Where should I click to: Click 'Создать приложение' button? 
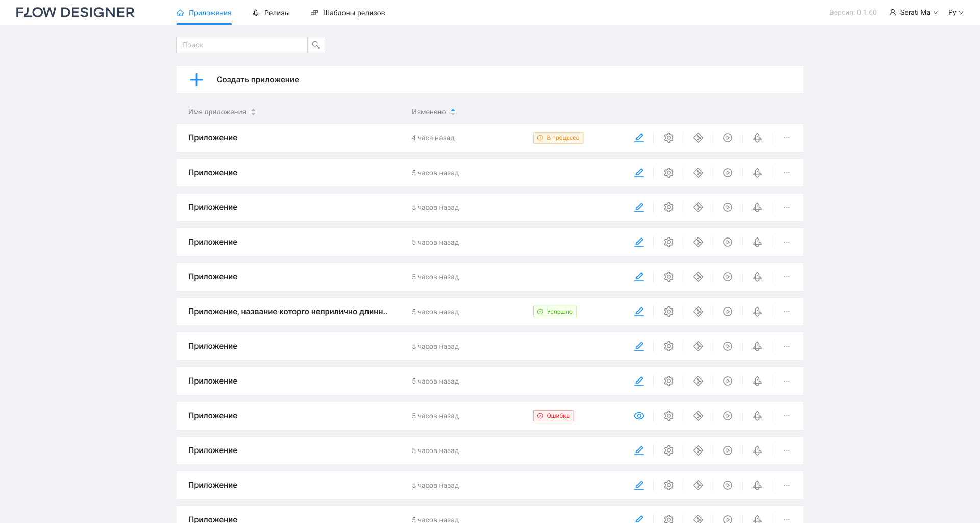(x=258, y=80)
